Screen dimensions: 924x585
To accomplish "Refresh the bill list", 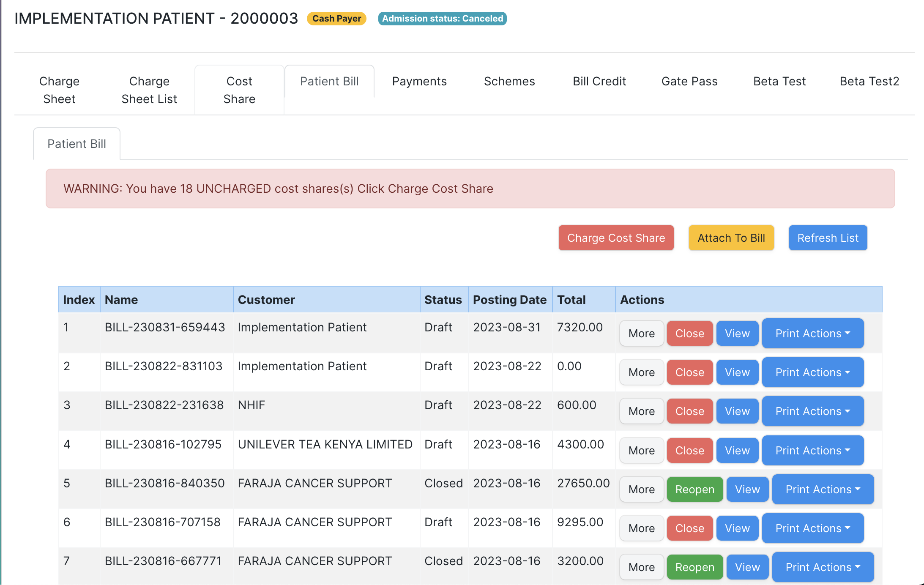I will 828,238.
